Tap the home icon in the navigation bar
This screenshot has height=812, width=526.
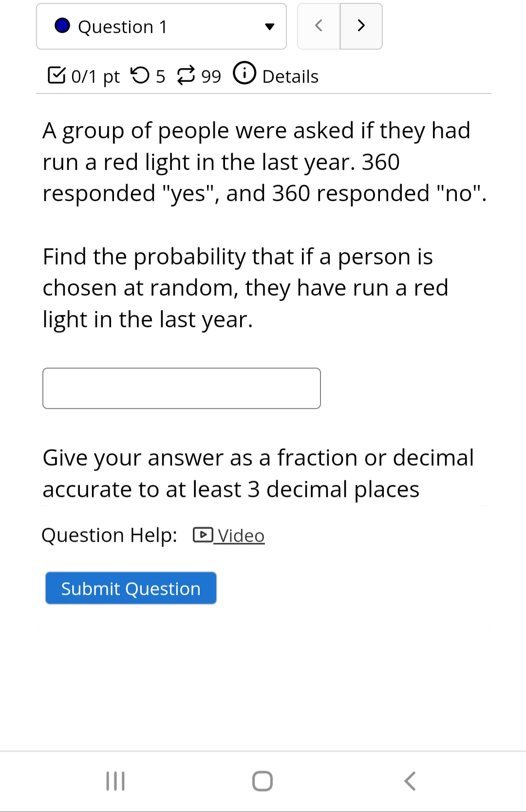click(262, 780)
